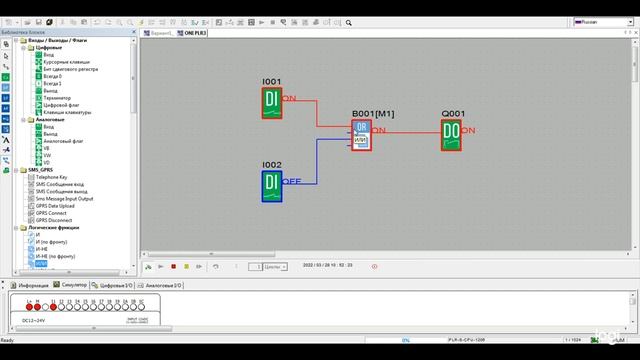Click the magnifier search icon in top toolbar

coord(349,23)
